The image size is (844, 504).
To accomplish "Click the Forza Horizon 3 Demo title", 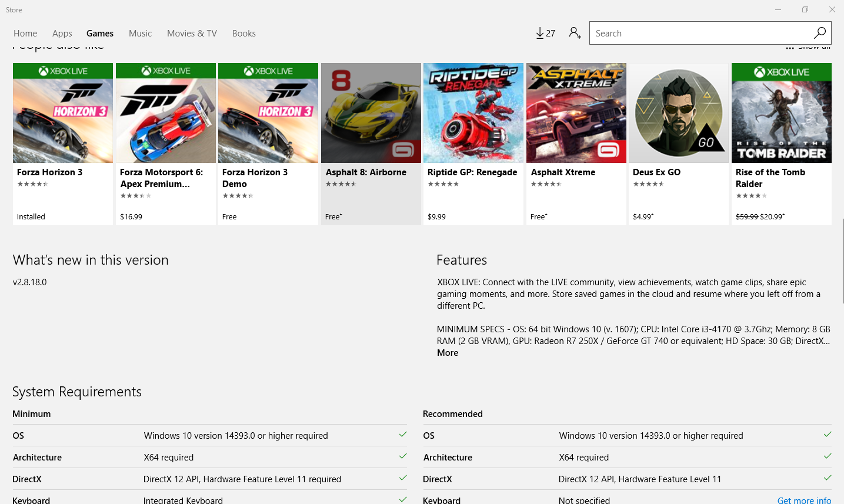I will [255, 178].
